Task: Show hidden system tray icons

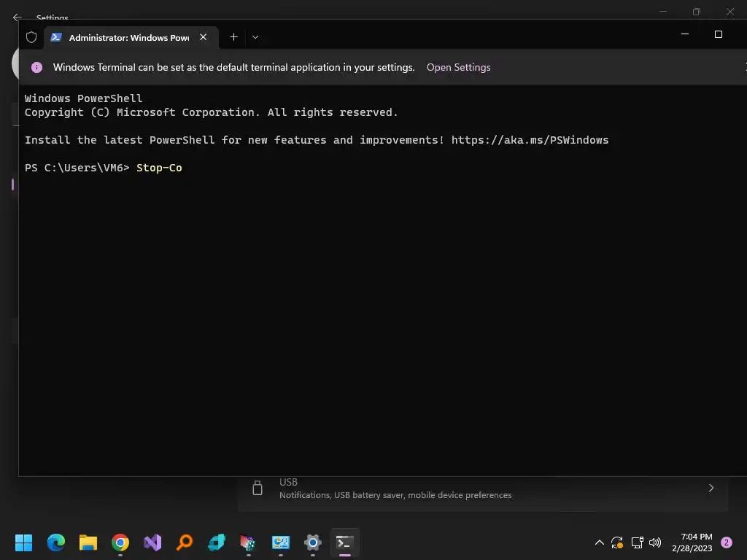Action: click(x=600, y=542)
